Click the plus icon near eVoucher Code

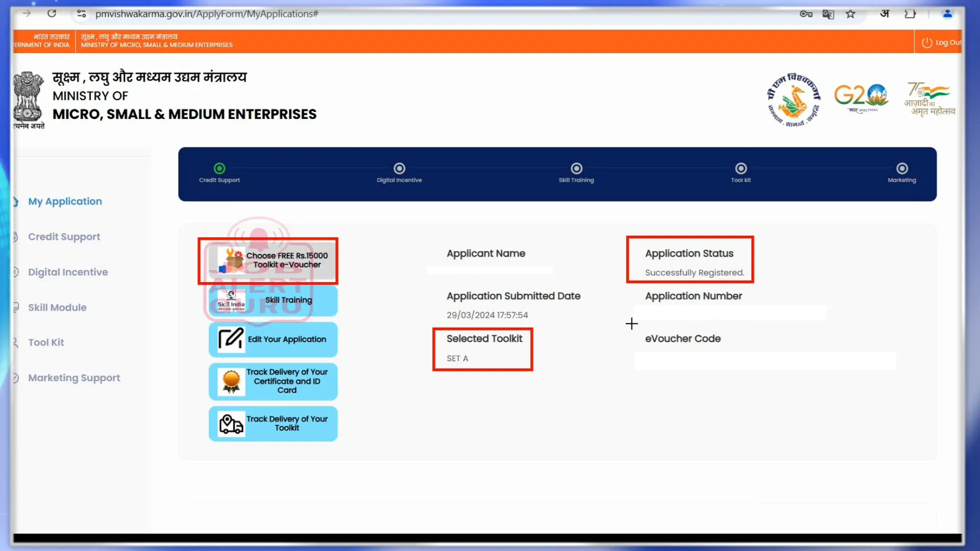(632, 323)
